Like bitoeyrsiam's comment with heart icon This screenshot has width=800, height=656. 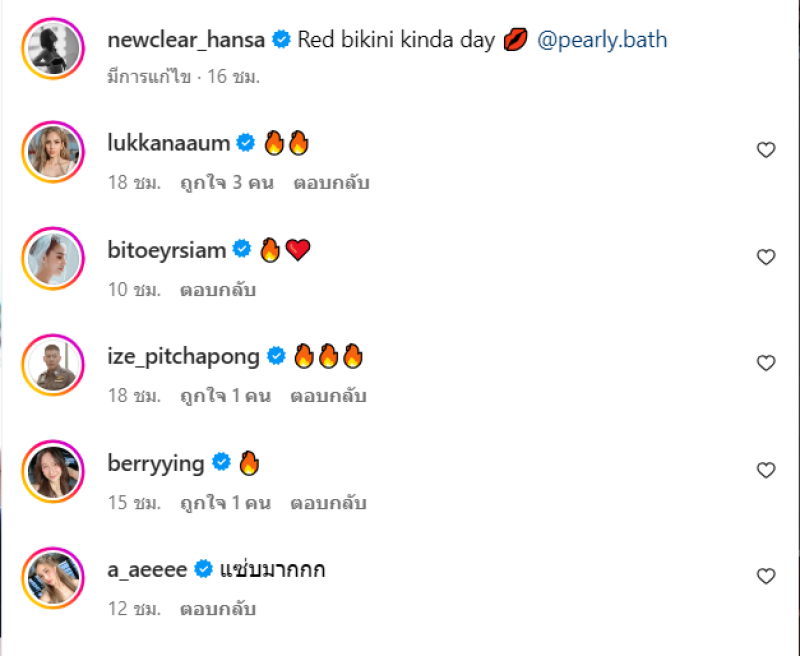tap(766, 257)
